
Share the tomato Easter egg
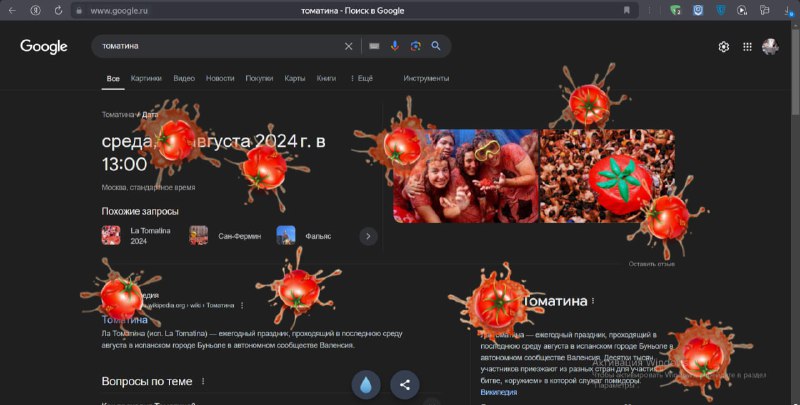(x=405, y=385)
